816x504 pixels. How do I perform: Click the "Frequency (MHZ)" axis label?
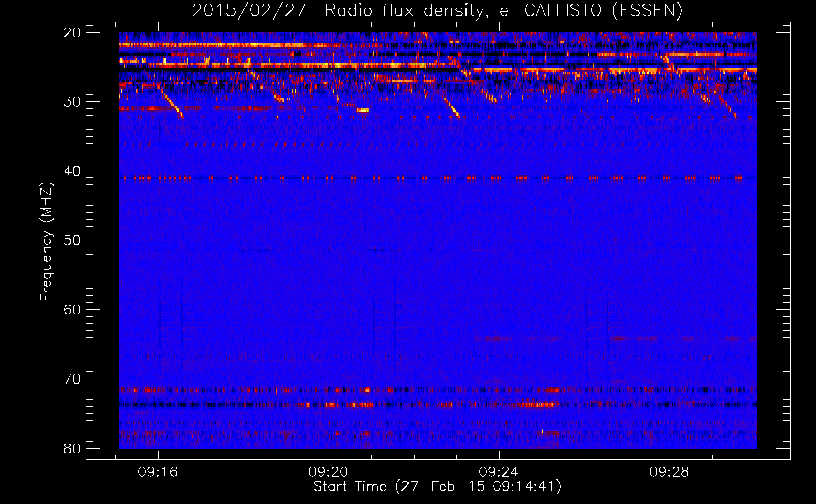[46, 242]
